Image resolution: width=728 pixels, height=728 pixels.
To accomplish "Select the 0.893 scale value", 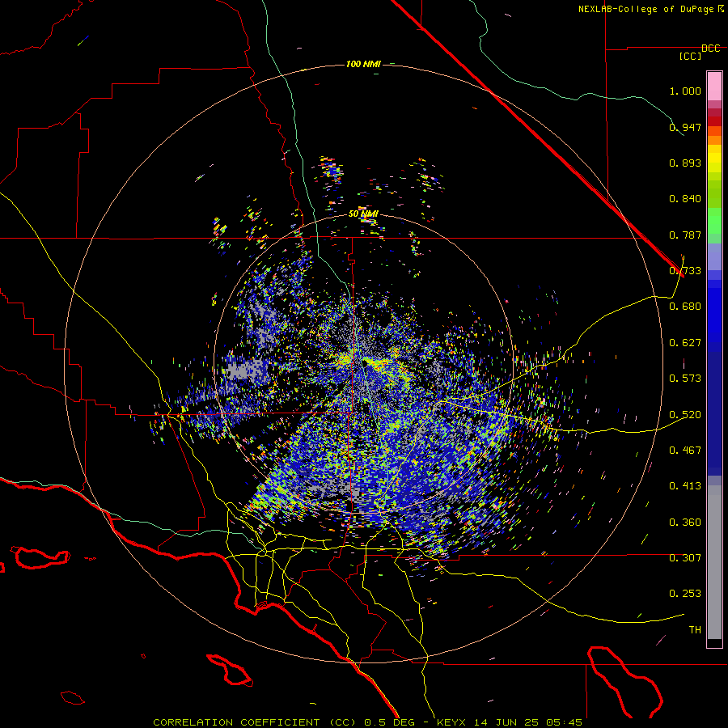I will coord(685,163).
